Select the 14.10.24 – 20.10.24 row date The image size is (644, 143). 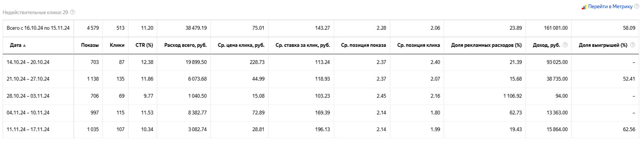coord(28,62)
